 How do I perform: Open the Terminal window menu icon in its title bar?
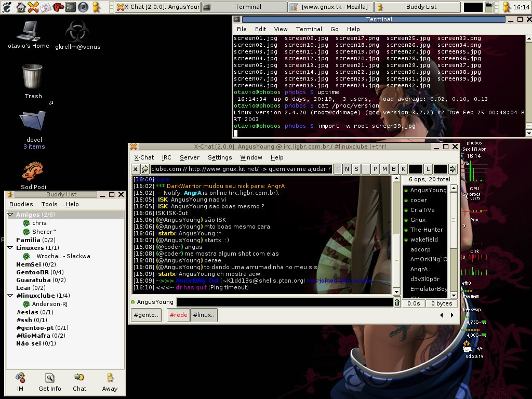click(237, 19)
